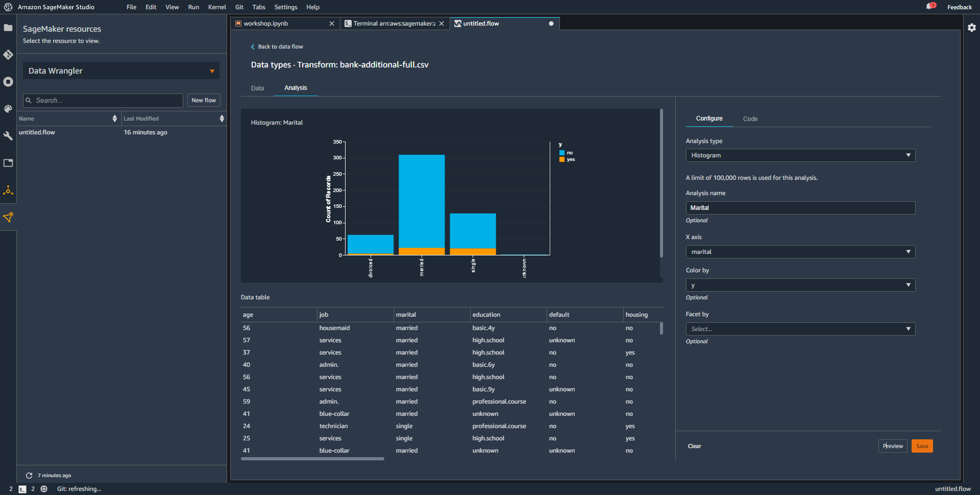Open the X axis marital dropdown

(x=800, y=252)
